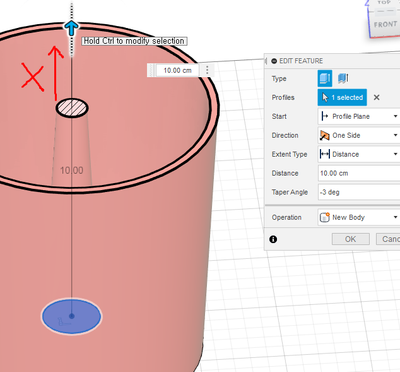
Task: Click the Profiles '1 selected' button
Action: 342,97
